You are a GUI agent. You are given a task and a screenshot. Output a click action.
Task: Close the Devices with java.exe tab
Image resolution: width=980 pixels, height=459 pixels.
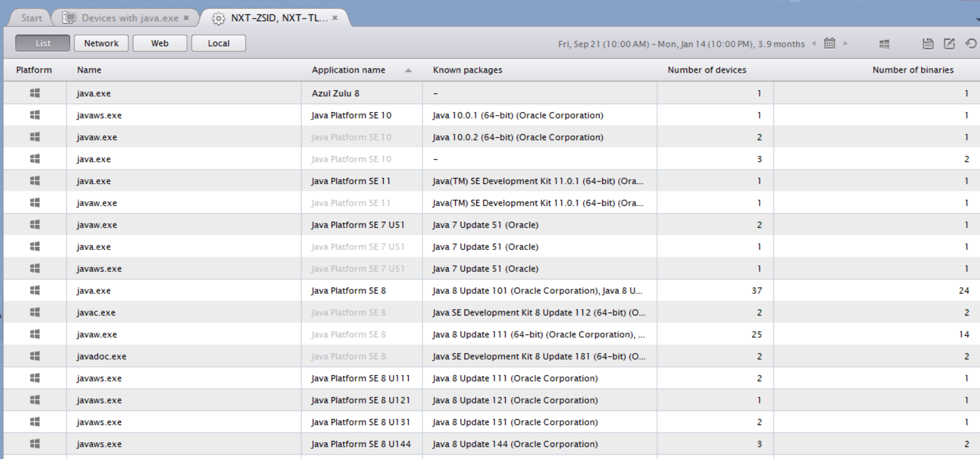coord(186,18)
